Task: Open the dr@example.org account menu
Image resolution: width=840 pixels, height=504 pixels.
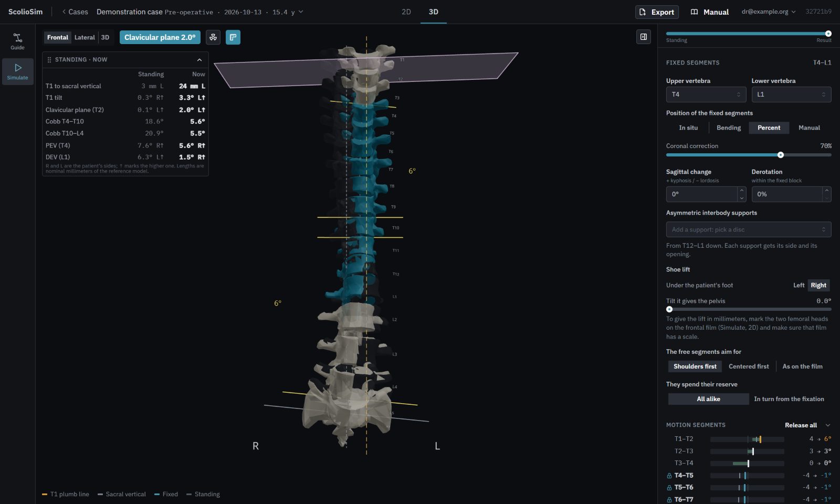Action: [x=769, y=12]
